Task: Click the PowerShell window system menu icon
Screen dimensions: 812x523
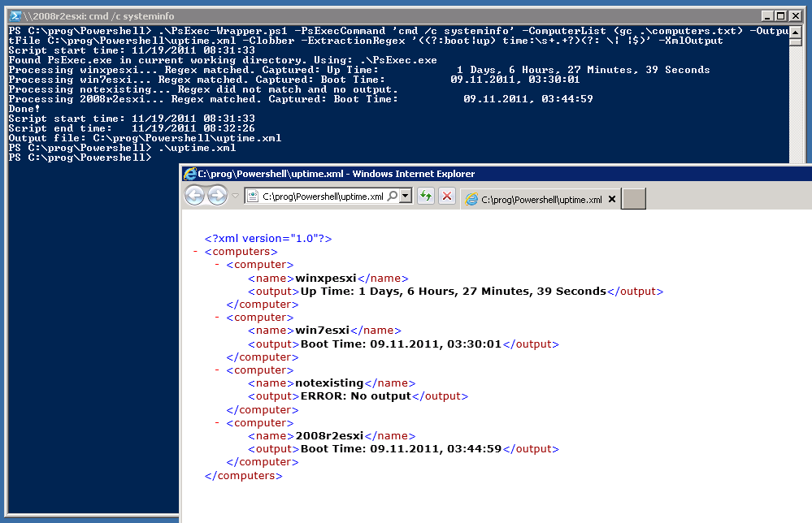Action: coord(15,15)
